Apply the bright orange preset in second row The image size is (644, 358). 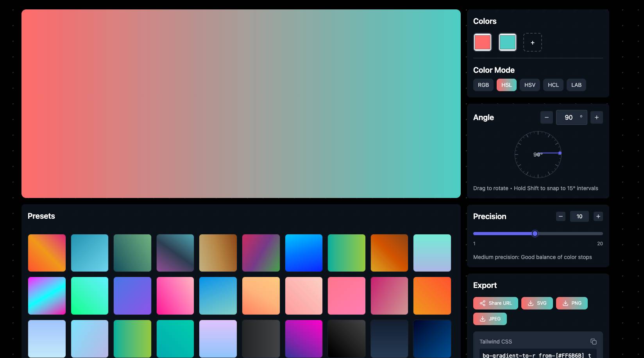click(432, 296)
